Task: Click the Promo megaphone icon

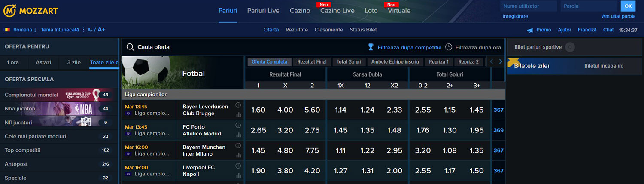Action: click(x=530, y=30)
